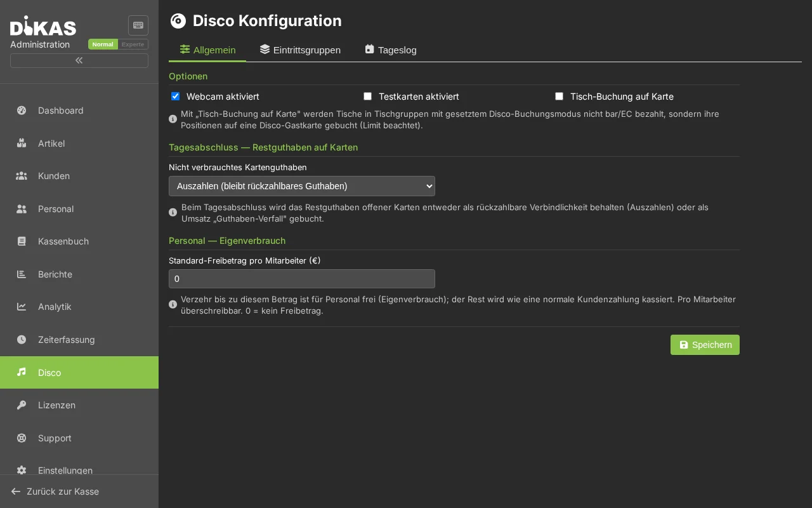The image size is (812, 508).
Task: Switch mode to Experte
Action: 133,44
